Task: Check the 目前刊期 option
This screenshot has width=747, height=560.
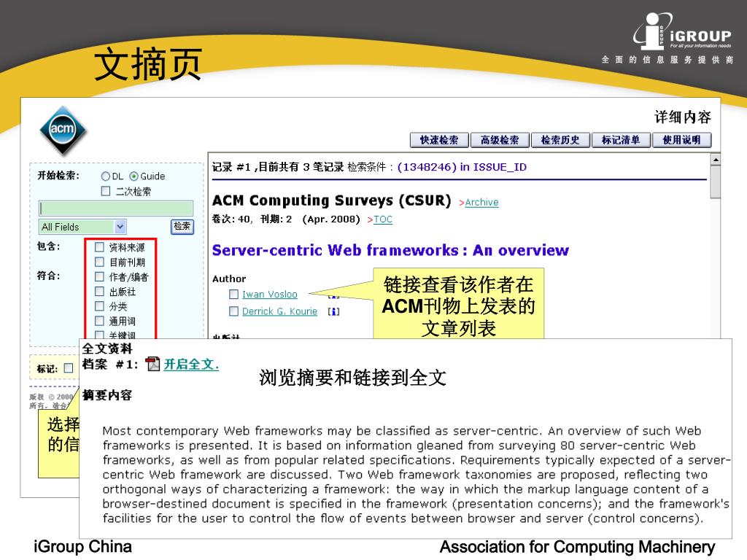Action: point(99,262)
